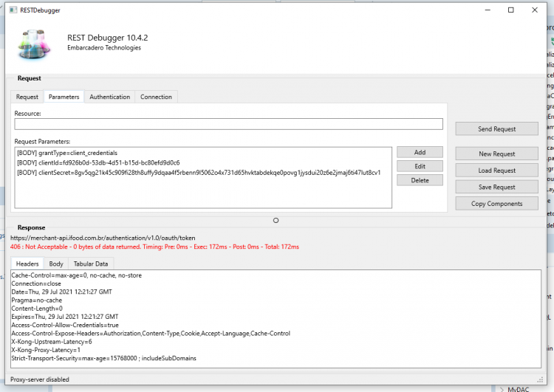Click the Save Request button
The width and height of the screenshot is (554, 392).
[x=497, y=187]
